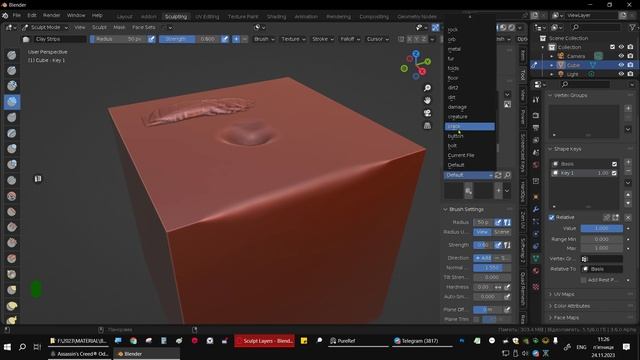
Task: Click the collapsed region icon left of viewport
Action: [x=38, y=179]
